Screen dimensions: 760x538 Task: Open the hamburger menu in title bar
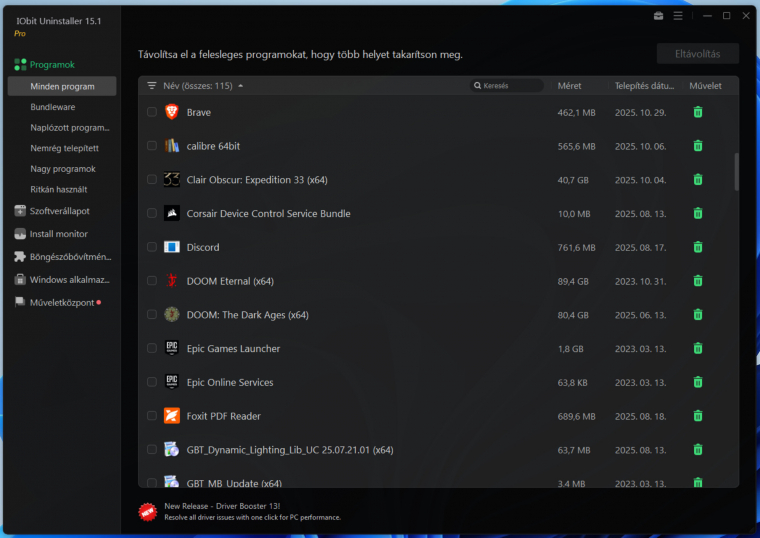coord(678,16)
